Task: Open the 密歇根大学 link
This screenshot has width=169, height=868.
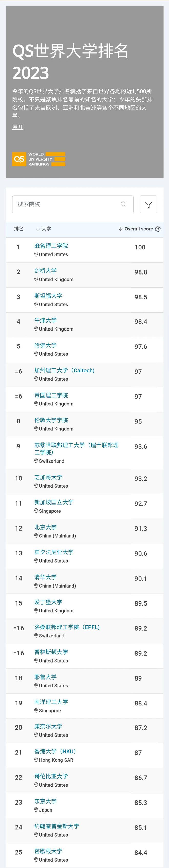Action: point(48,851)
